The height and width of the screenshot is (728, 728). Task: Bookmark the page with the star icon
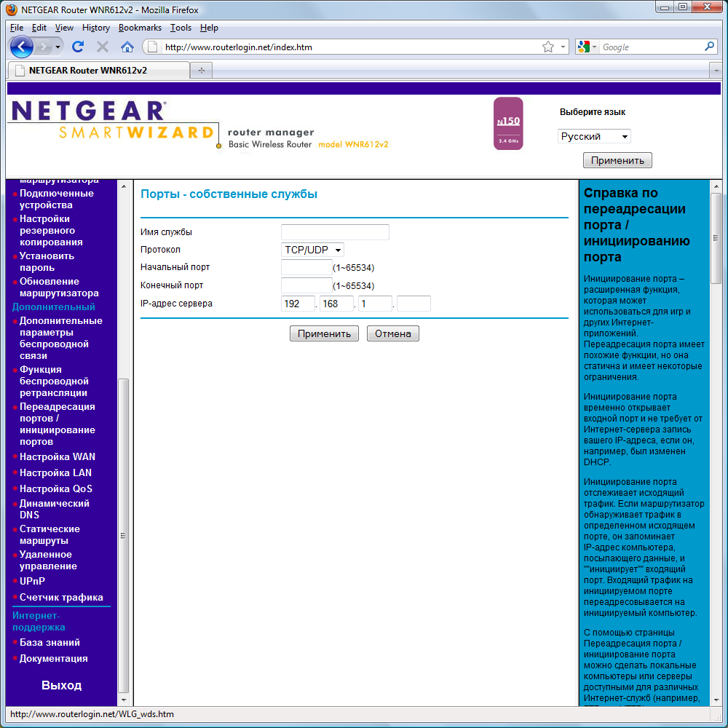548,47
